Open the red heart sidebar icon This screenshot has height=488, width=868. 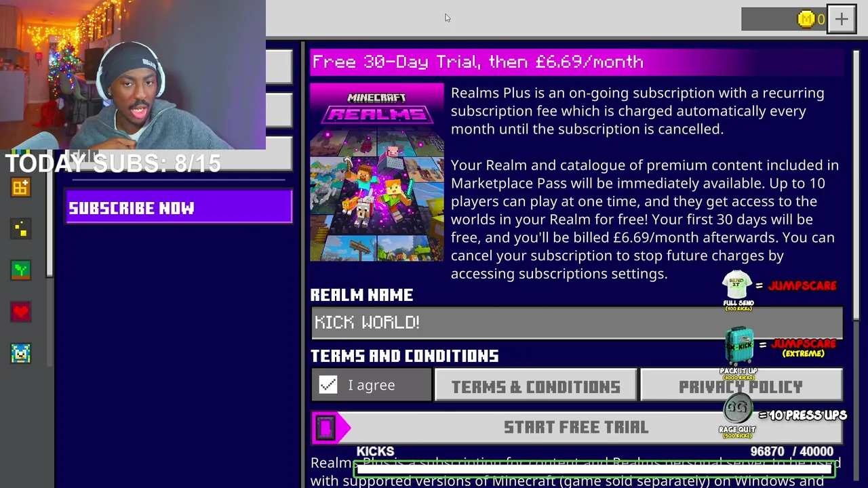pyautogui.click(x=20, y=312)
